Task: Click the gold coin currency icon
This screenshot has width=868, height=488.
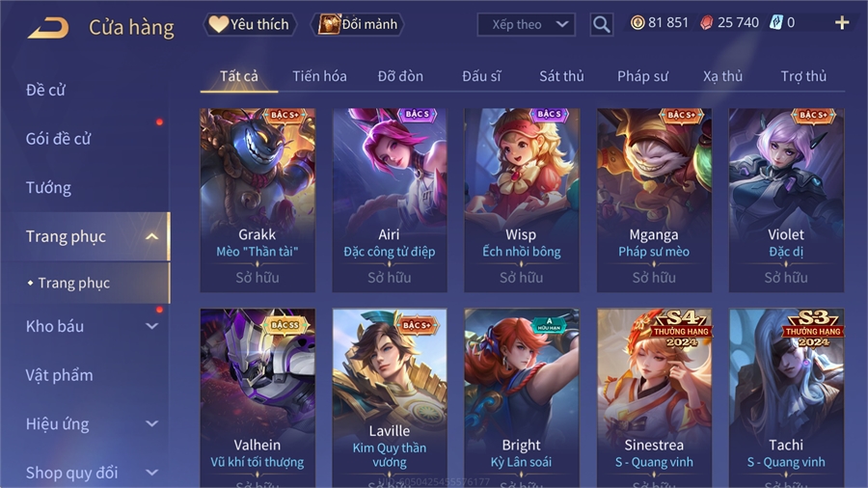Action: tap(637, 23)
